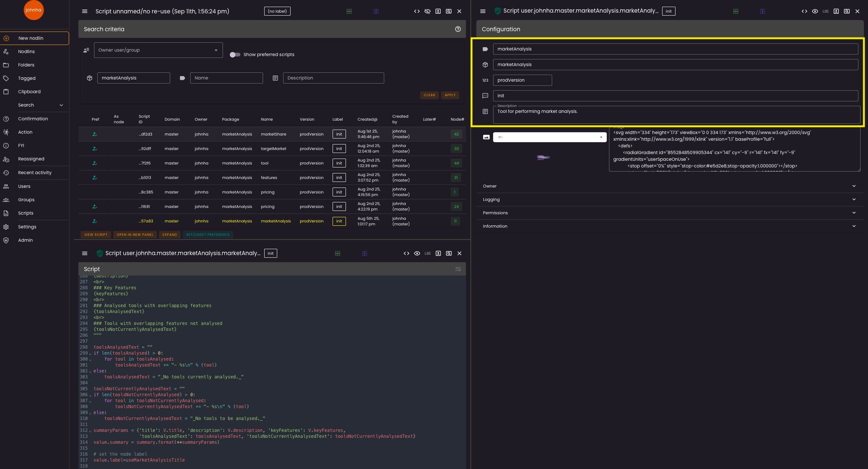Open the help icon in Search criteria
This screenshot has height=469, width=868.
(x=458, y=29)
